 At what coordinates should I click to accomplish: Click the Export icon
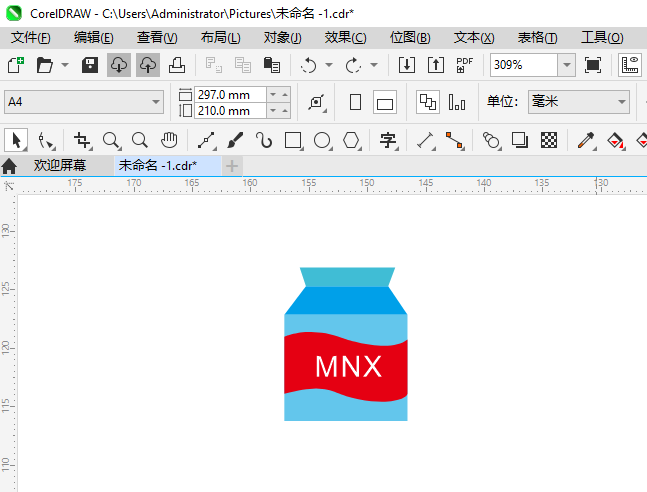pyautogui.click(x=436, y=65)
